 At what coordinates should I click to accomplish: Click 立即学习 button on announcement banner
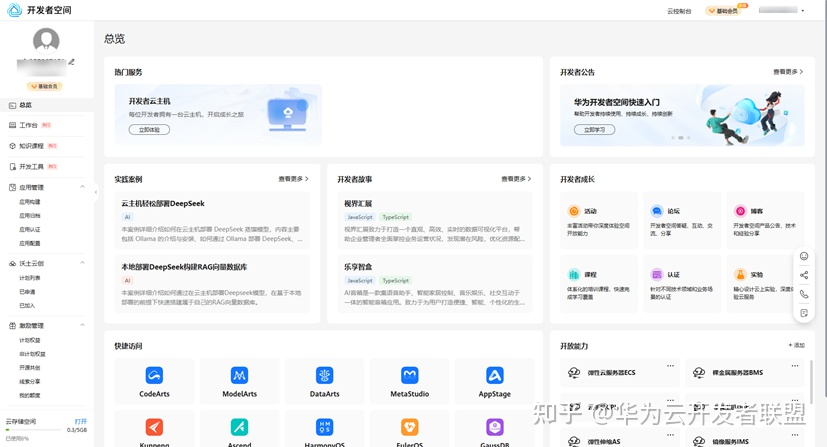click(x=594, y=130)
